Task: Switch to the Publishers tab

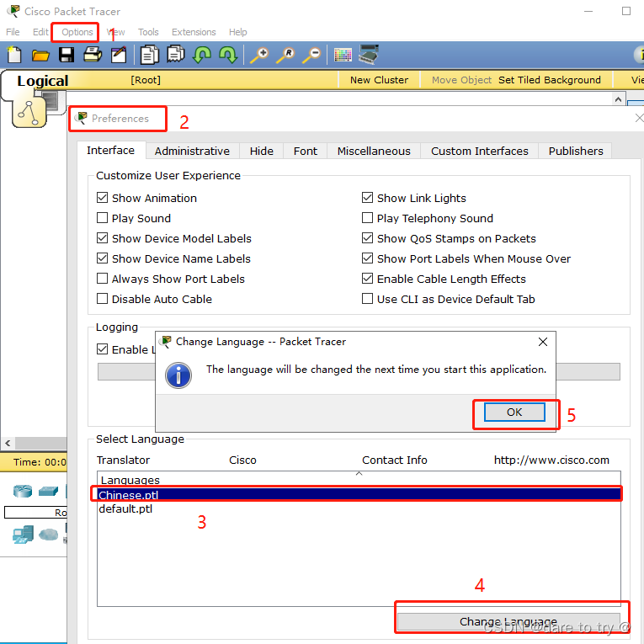Action: (x=576, y=152)
